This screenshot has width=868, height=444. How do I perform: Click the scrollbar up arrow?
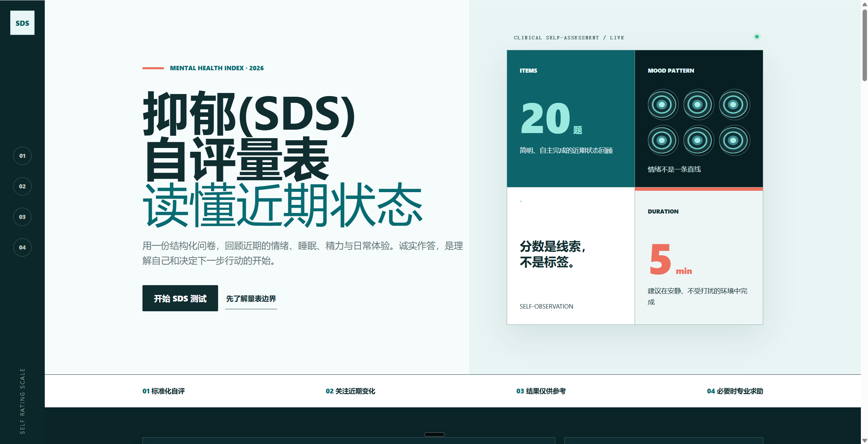865,4
